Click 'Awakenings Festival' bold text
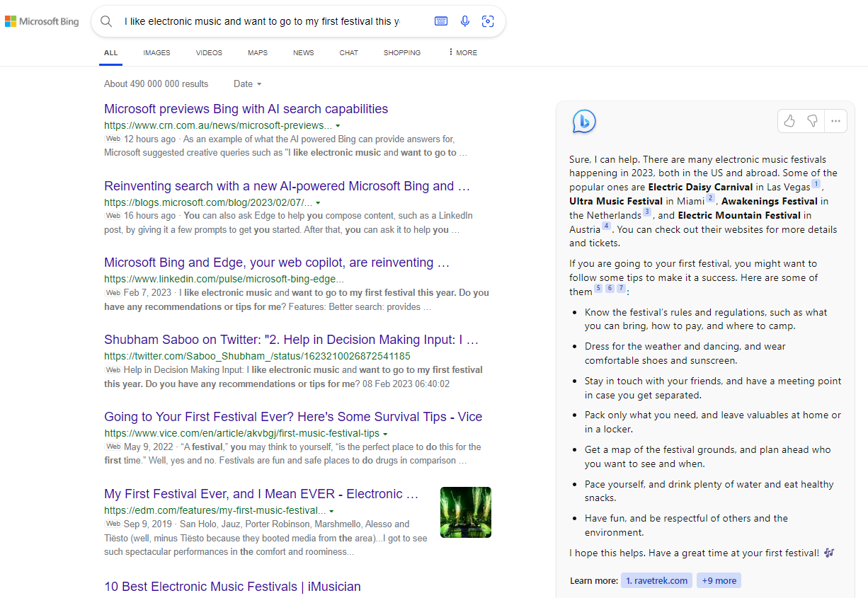This screenshot has width=868, height=598. pyautogui.click(x=770, y=202)
